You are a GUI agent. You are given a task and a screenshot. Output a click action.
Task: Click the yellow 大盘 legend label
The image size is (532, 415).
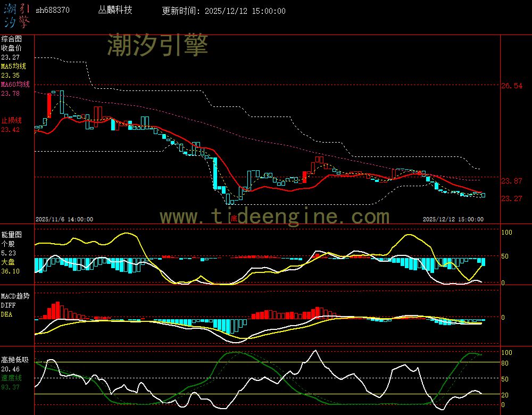coord(7,262)
